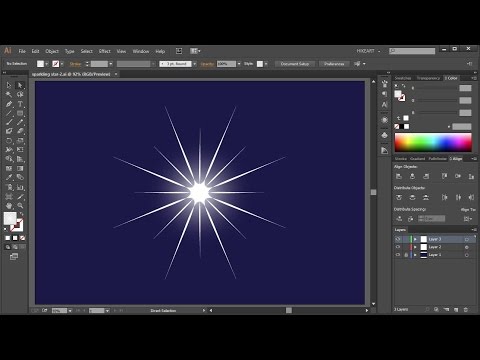Viewport: 480px width, 360px height.
Task: Click the Fill swatch in Tools panel
Action: (x=10, y=219)
